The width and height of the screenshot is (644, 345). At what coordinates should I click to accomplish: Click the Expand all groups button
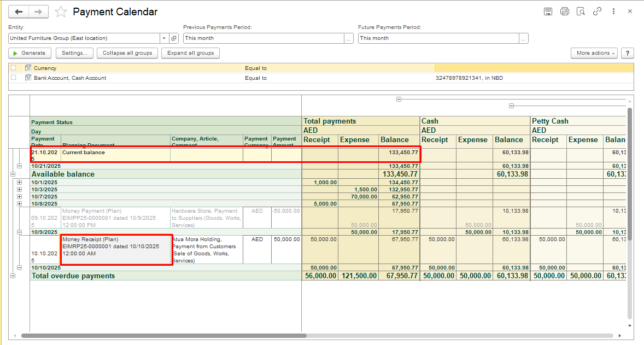tap(190, 53)
